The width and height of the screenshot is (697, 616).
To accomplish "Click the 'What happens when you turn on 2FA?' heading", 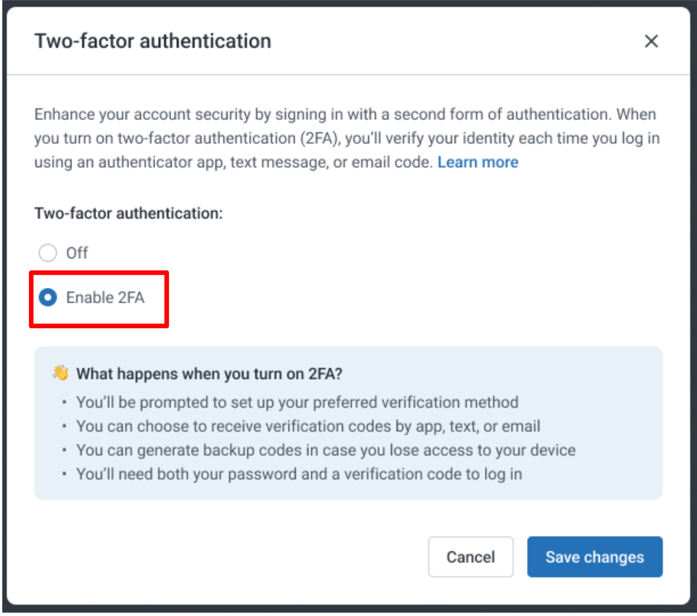I will [209, 374].
